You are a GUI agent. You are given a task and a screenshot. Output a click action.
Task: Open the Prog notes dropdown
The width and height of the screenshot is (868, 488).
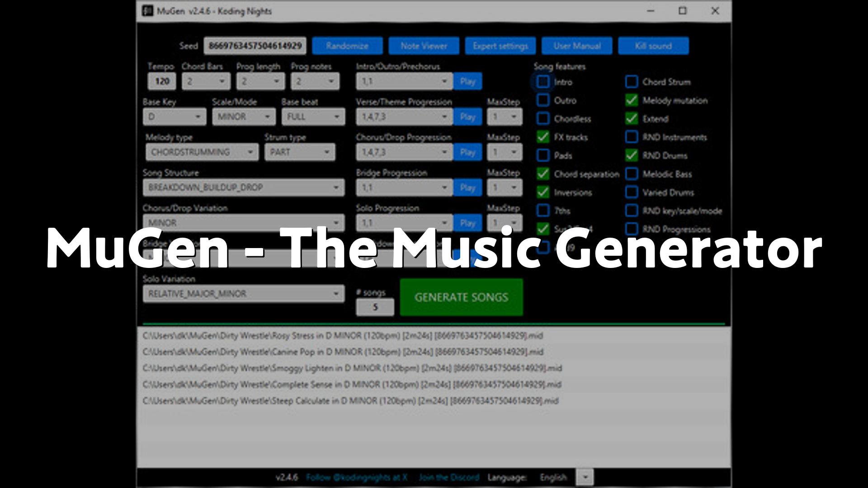(315, 81)
